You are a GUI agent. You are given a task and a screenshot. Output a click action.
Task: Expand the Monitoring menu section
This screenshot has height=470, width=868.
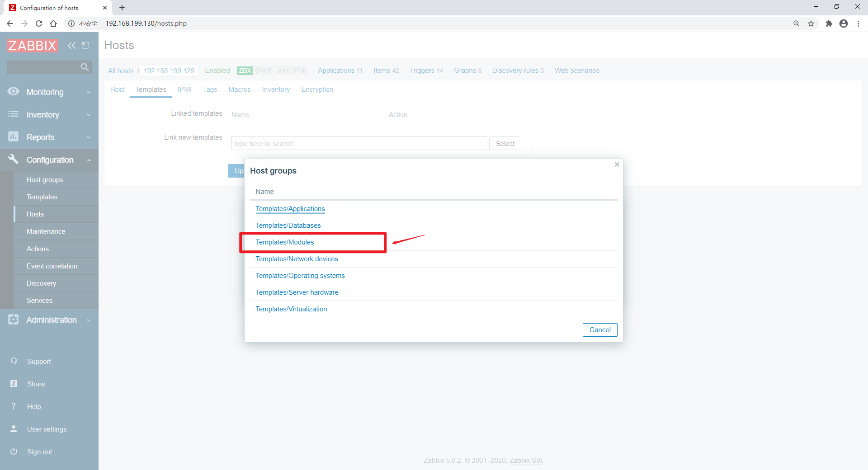[x=49, y=92]
